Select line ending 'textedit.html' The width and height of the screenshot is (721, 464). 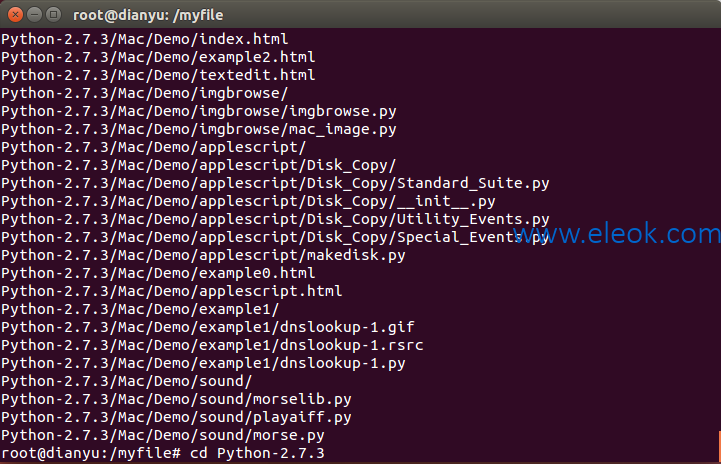click(158, 75)
